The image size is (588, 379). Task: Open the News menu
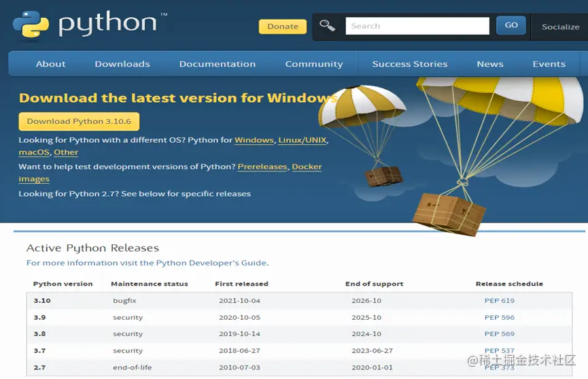[x=490, y=64]
